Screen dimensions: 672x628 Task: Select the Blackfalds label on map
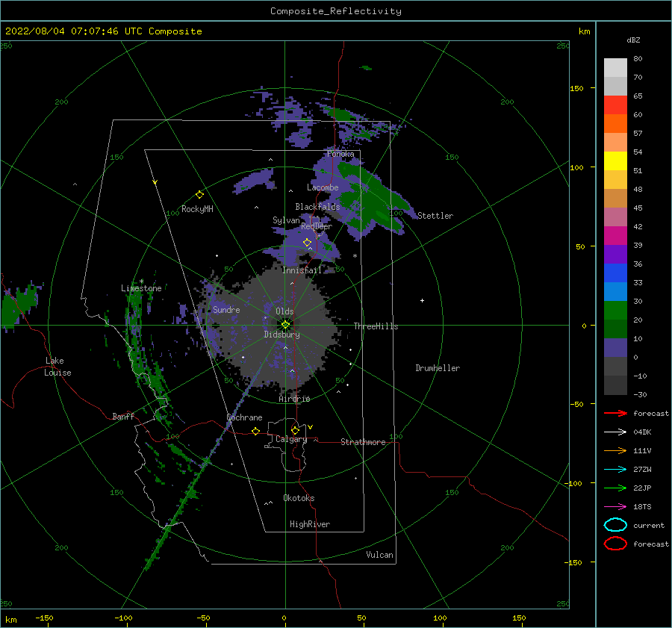pyautogui.click(x=317, y=207)
